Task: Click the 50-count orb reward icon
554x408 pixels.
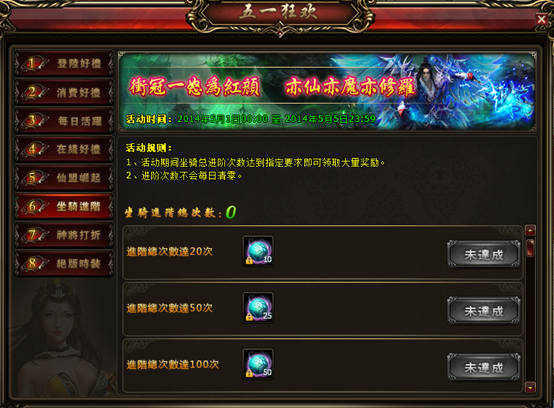Action: pyautogui.click(x=258, y=364)
